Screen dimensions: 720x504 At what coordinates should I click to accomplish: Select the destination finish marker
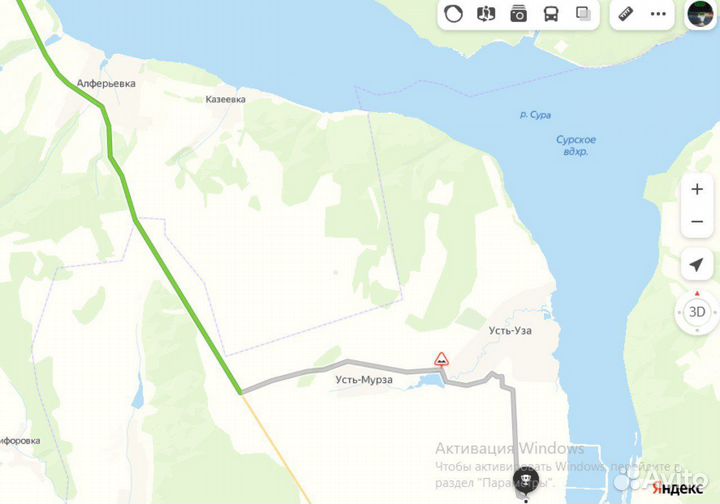tap(526, 482)
